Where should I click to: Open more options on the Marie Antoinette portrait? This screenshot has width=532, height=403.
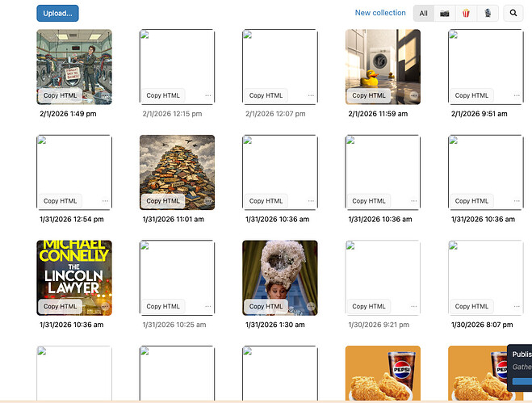coord(312,306)
